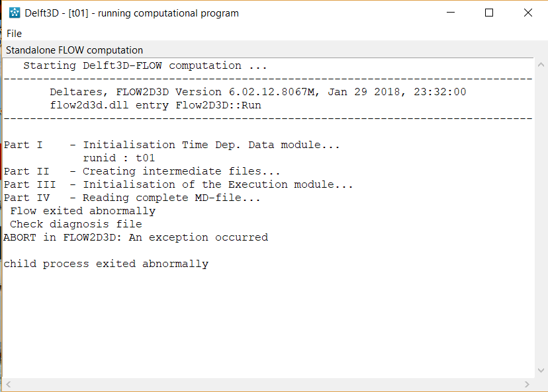
Task: Minimize the Delft3D window
Action: [x=451, y=13]
